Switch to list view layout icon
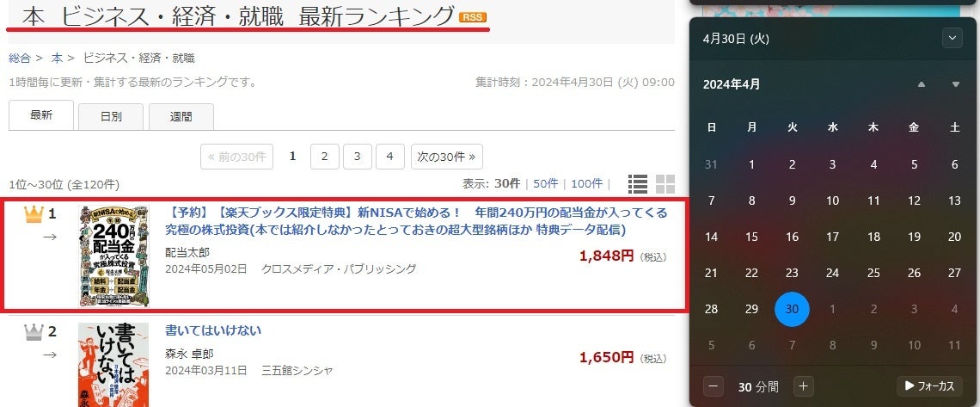 click(638, 184)
